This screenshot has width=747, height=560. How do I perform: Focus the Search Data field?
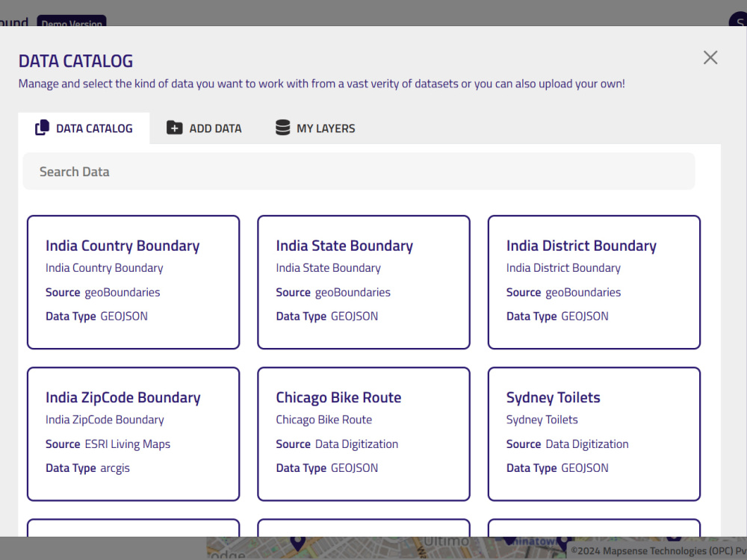pyautogui.click(x=359, y=172)
